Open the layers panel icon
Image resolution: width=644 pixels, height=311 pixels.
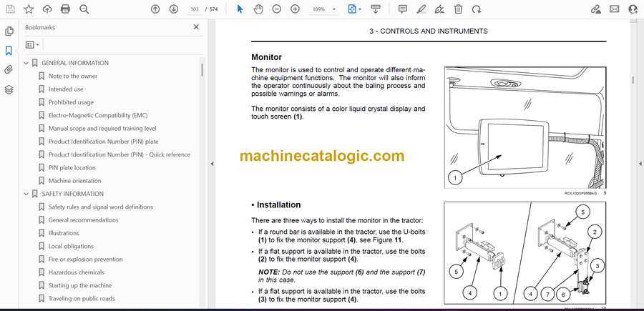coord(9,89)
